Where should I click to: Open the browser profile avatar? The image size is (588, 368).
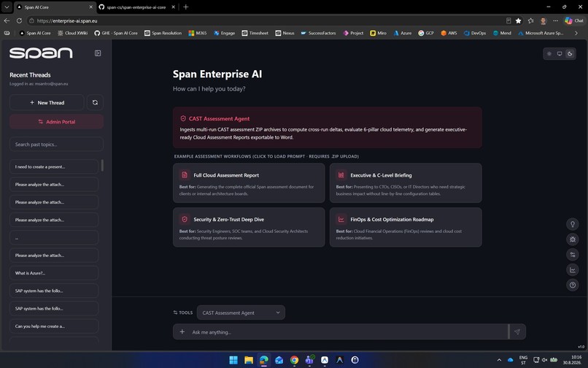click(543, 20)
